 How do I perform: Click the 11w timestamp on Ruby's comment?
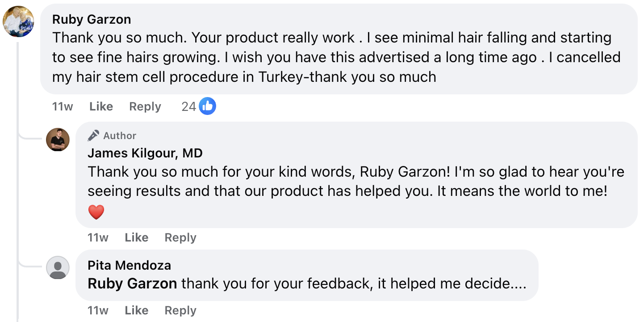[62, 106]
